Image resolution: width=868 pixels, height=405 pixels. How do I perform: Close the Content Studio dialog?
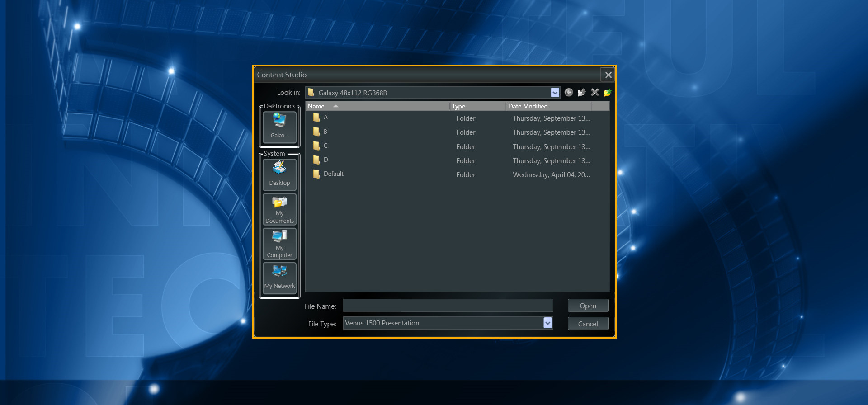(x=608, y=75)
